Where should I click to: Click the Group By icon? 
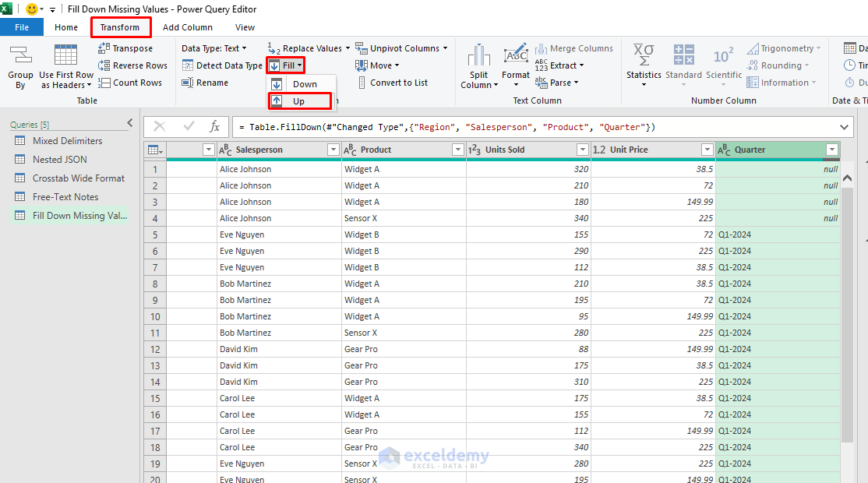(20, 56)
